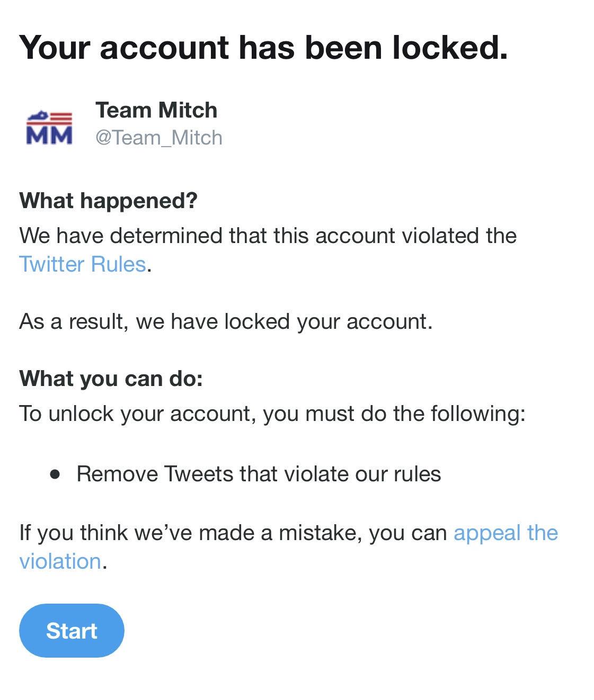
Task: Follow the 'appeal the' link text
Action: coord(506,533)
